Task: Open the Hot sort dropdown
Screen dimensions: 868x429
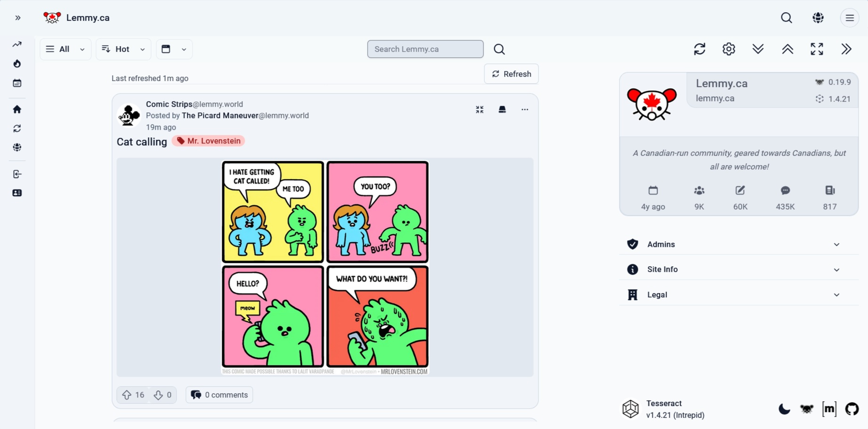Action: 123,49
